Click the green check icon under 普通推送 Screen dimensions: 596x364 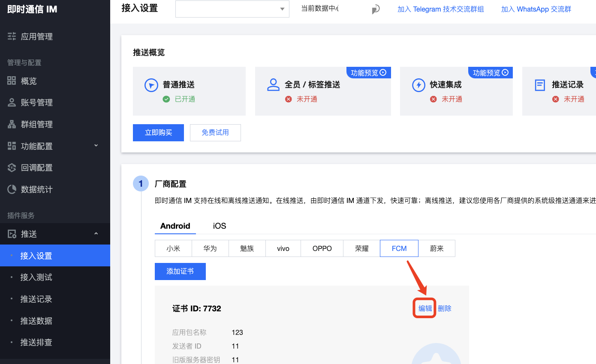point(166,99)
